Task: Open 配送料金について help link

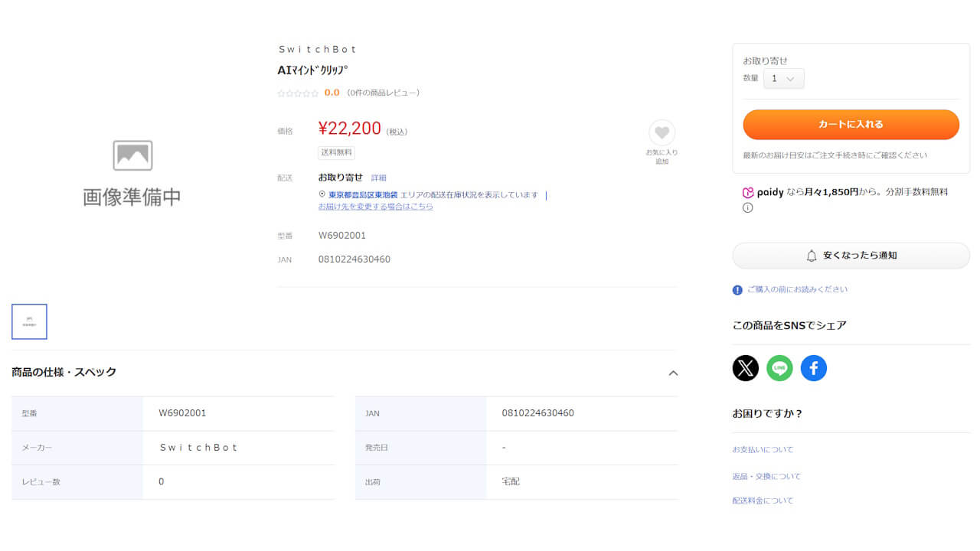Action: (763, 500)
